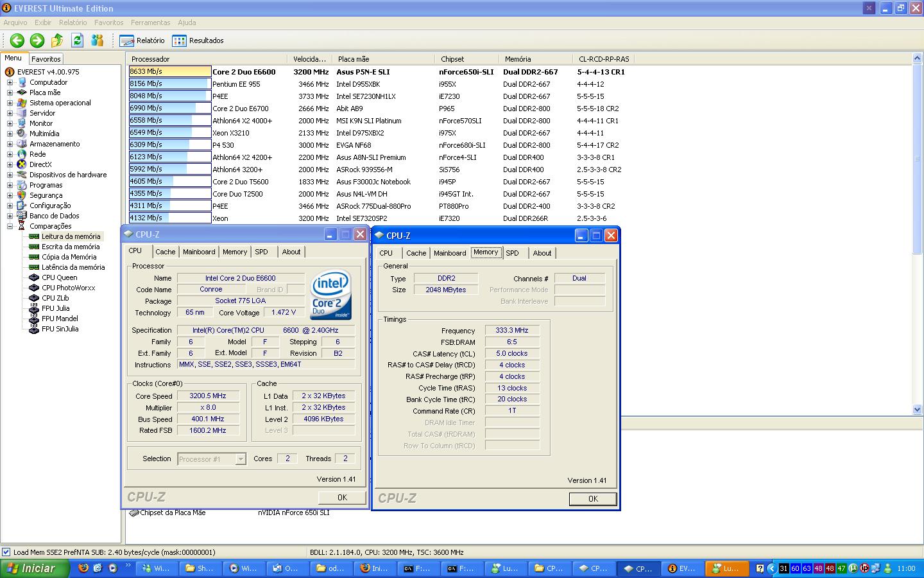Select the CPU PhotoWorxx benchmark item
The image size is (924, 578).
pos(68,288)
